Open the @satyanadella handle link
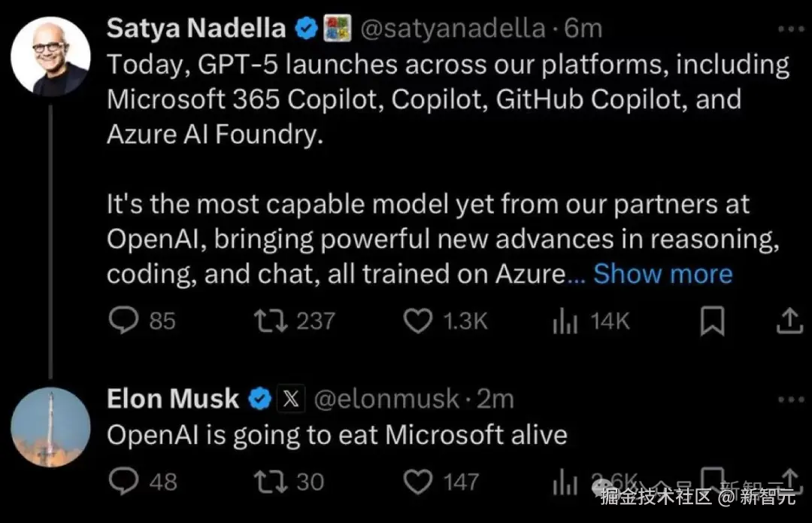This screenshot has height=523, width=812. click(x=453, y=29)
